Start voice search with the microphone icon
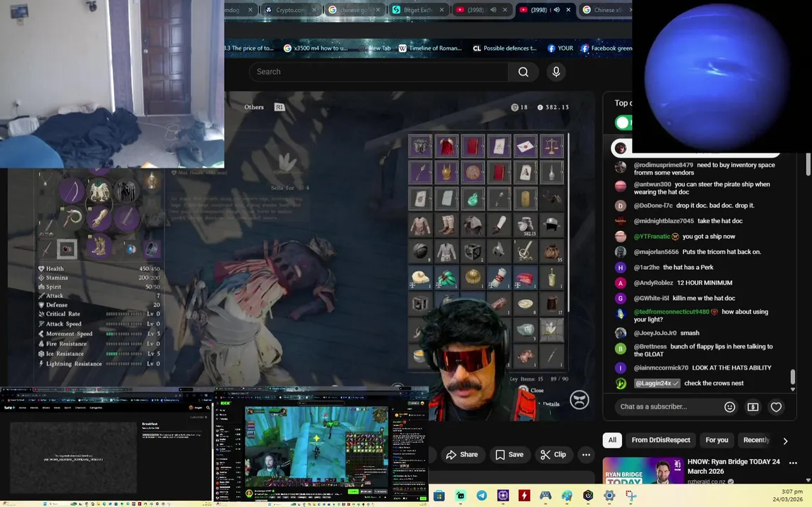Viewport: 812px width, 507px height. pyautogui.click(x=556, y=72)
